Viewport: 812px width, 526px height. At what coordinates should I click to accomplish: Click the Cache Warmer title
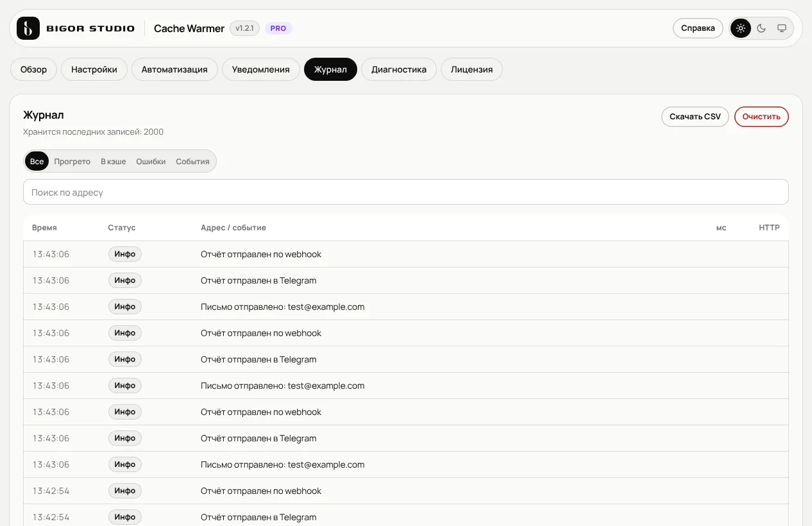(x=189, y=28)
